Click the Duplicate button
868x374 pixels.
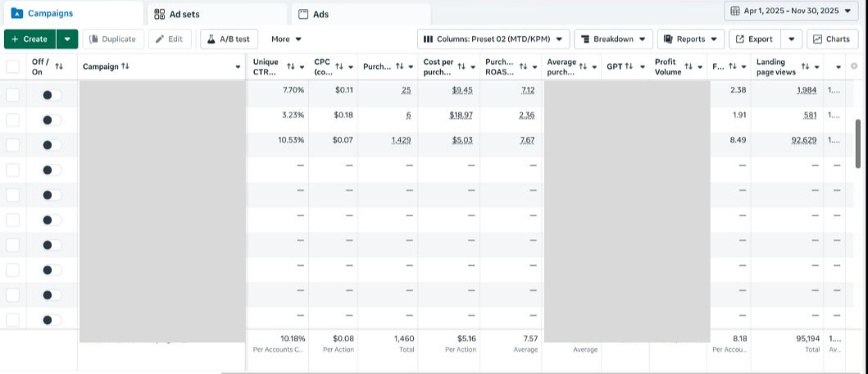113,39
